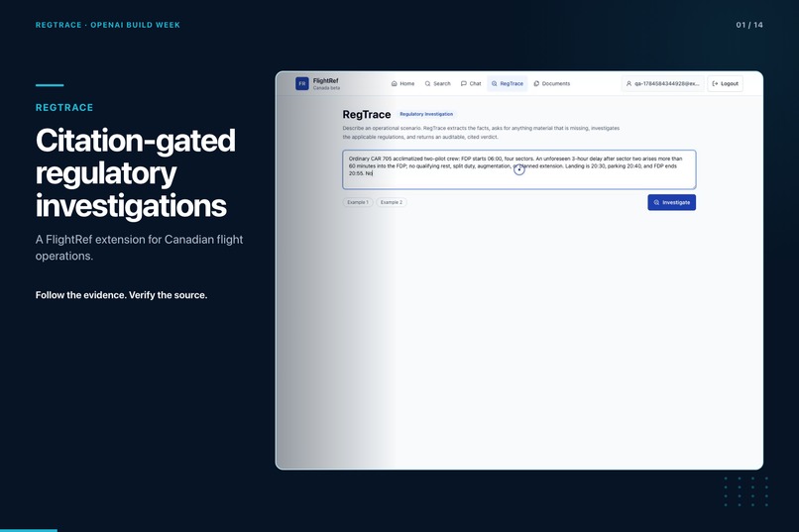Click the Investigate button
This screenshot has height=532, width=799.
click(671, 202)
